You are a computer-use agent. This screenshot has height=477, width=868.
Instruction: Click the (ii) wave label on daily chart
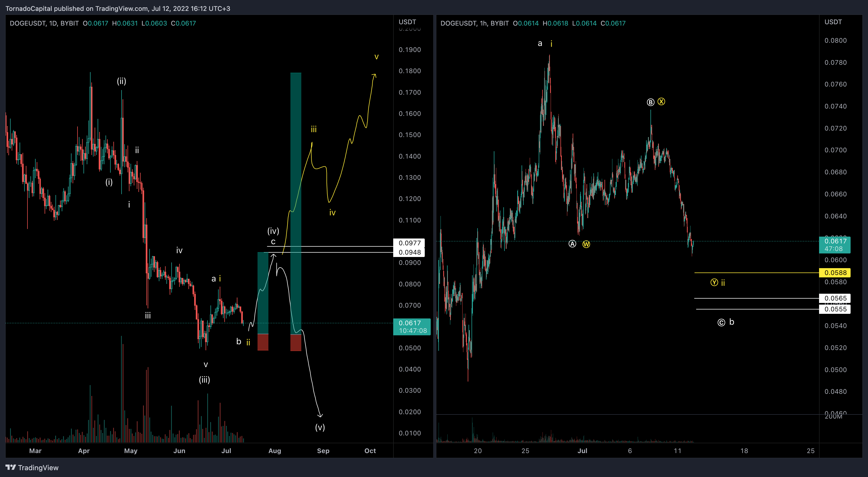click(122, 81)
